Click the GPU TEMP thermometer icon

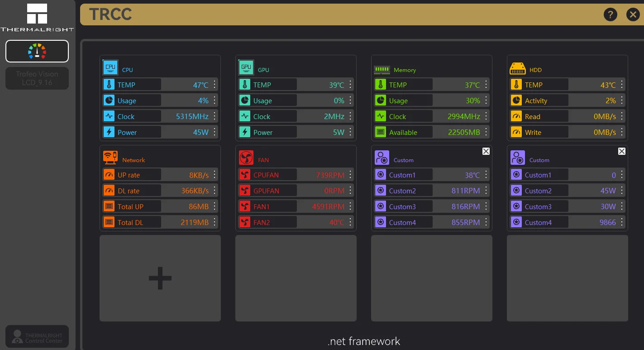[245, 85]
